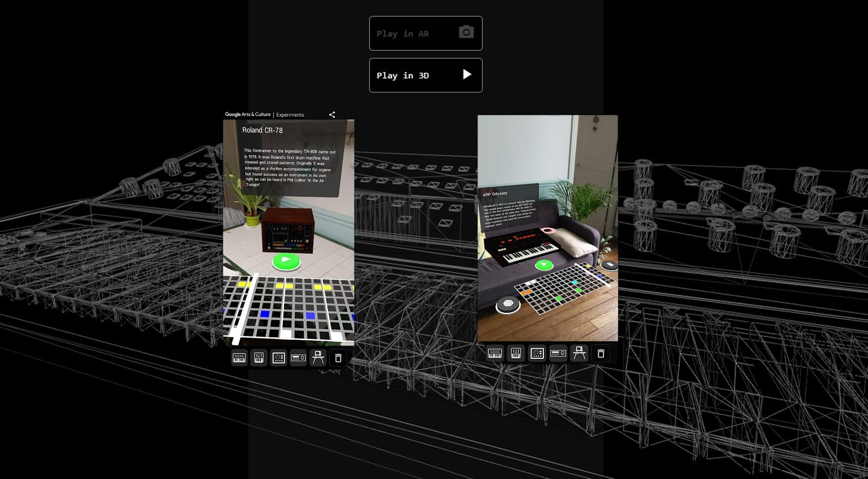The height and width of the screenshot is (479, 868).
Task: Select drum machine dial icon in left preview toolbar
Action: point(278,358)
